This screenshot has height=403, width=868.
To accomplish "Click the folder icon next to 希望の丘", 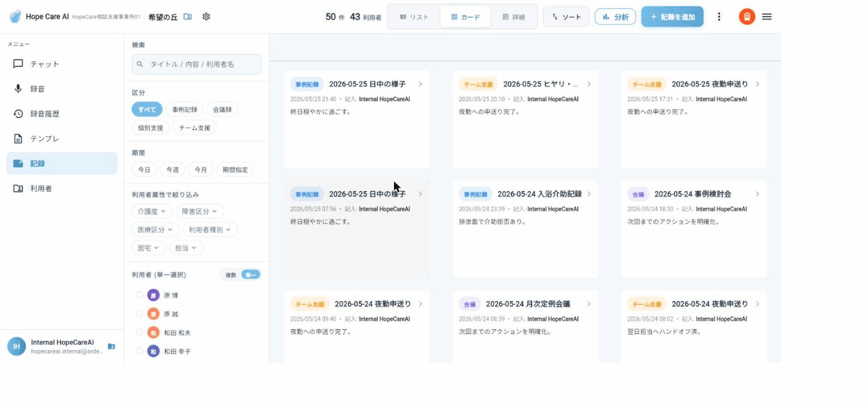I will click(x=188, y=17).
